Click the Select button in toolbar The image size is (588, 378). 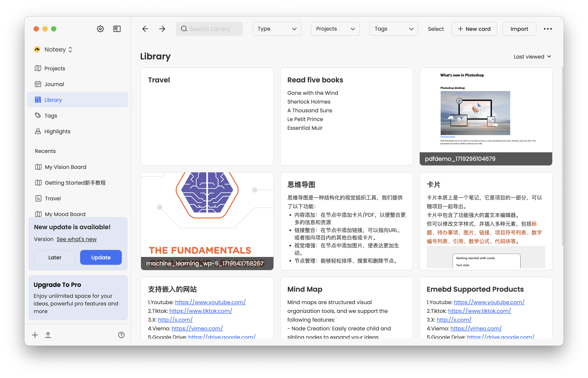(436, 29)
